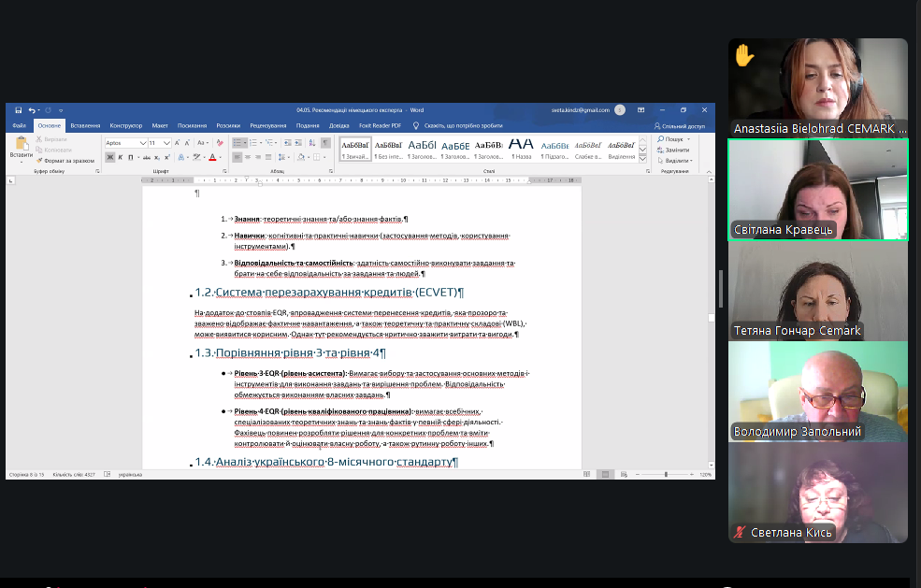
Task: Sort paragraph content alphabetically
Action: [x=312, y=143]
